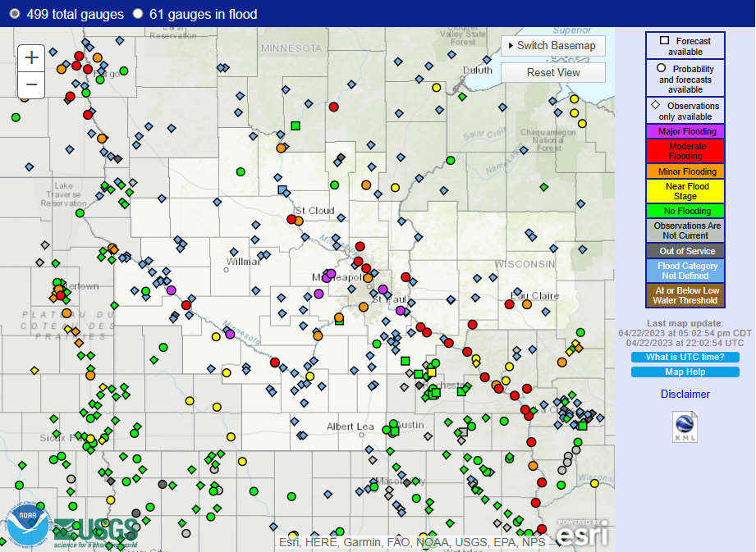Image resolution: width=756 pixels, height=552 pixels.
Task: Click the Reset View button
Action: [x=553, y=73]
